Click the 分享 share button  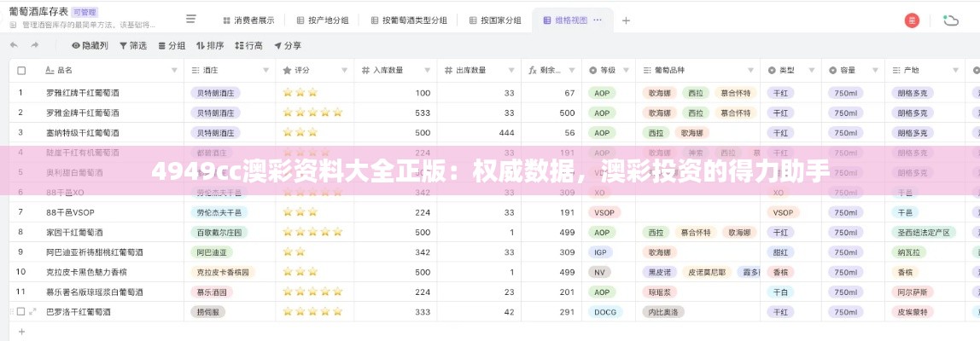click(x=288, y=45)
